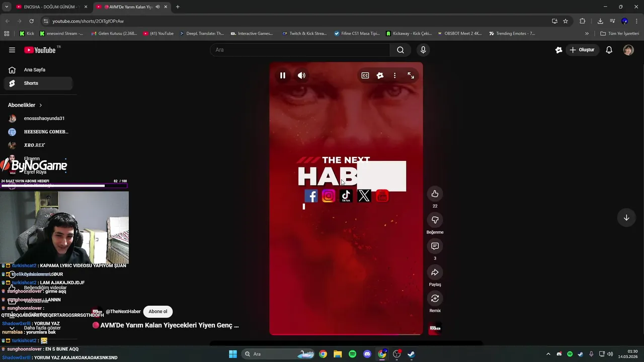Open the Interactive Games bookmark
Viewport: 644px width, 362px height.
click(x=252, y=34)
